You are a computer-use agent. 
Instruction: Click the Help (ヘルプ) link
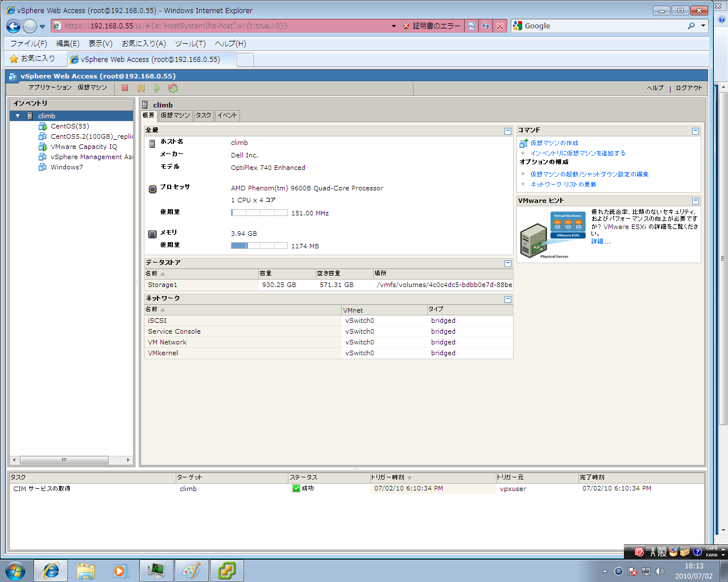(655, 88)
